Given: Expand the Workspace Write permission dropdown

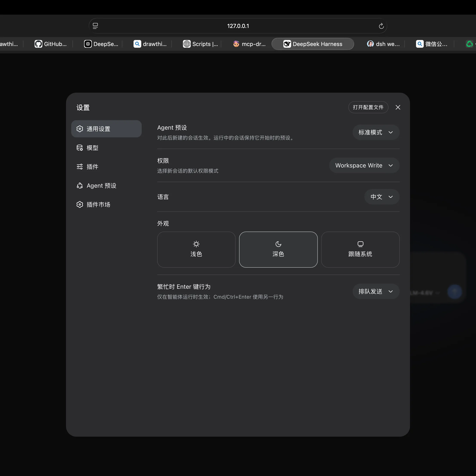Looking at the screenshot, I should [x=364, y=165].
